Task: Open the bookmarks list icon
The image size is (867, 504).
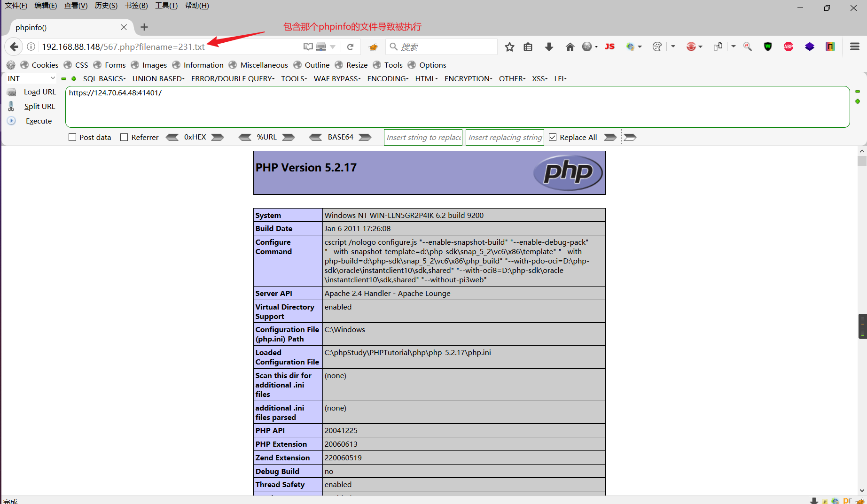Action: point(528,47)
